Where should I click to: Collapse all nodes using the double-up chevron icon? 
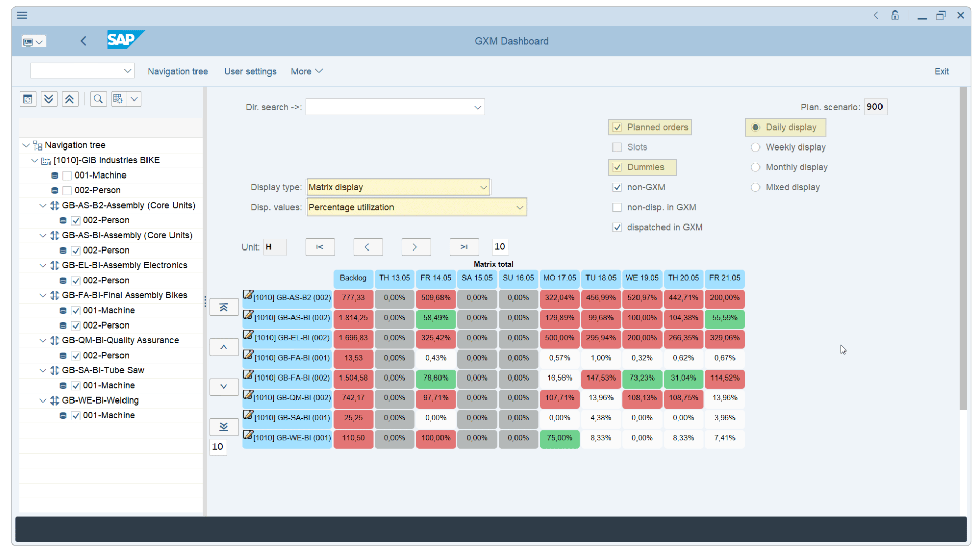point(70,98)
